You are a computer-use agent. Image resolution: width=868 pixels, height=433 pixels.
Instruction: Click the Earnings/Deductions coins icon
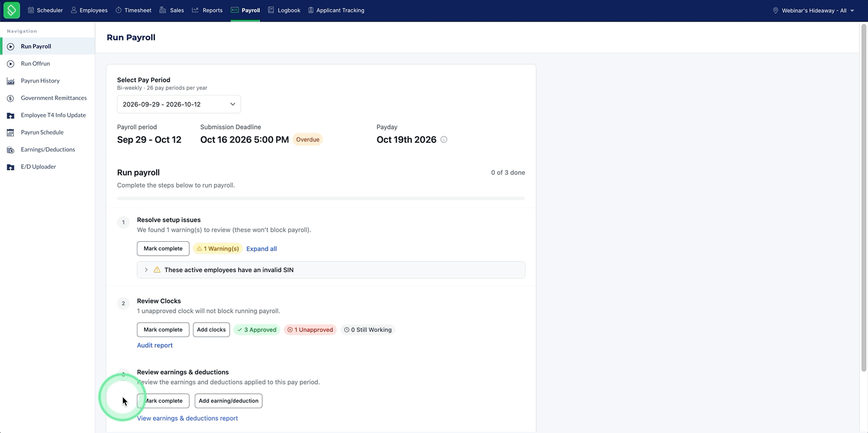tap(10, 150)
